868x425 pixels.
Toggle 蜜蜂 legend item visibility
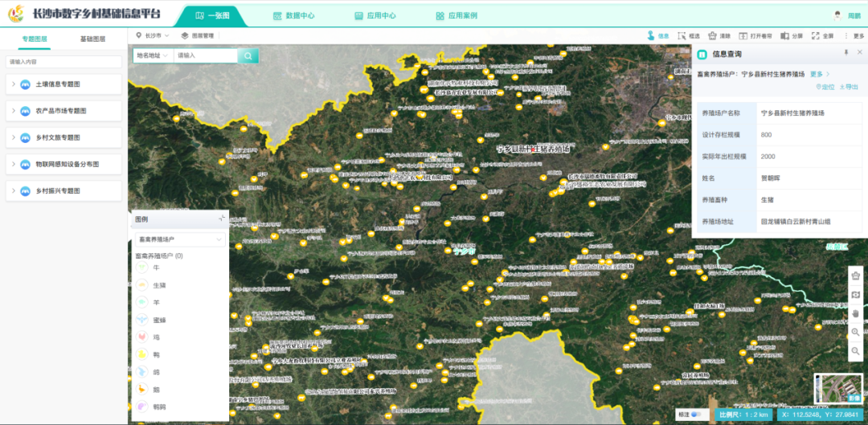click(159, 319)
